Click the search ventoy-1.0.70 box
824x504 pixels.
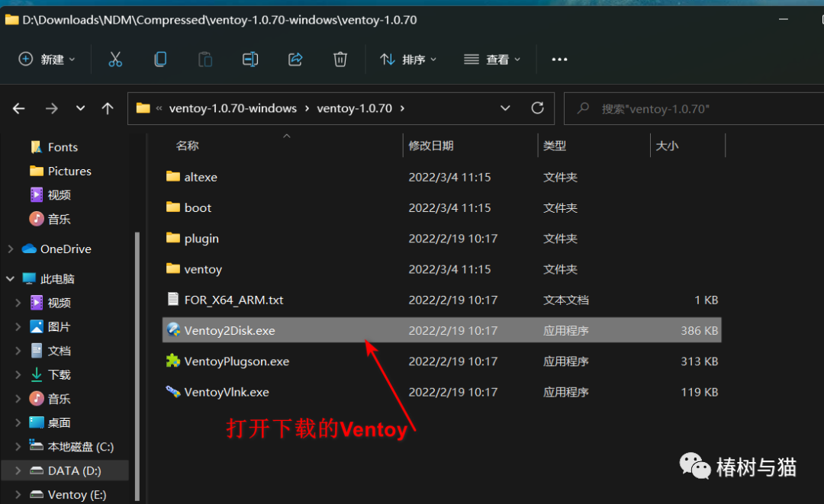click(694, 109)
